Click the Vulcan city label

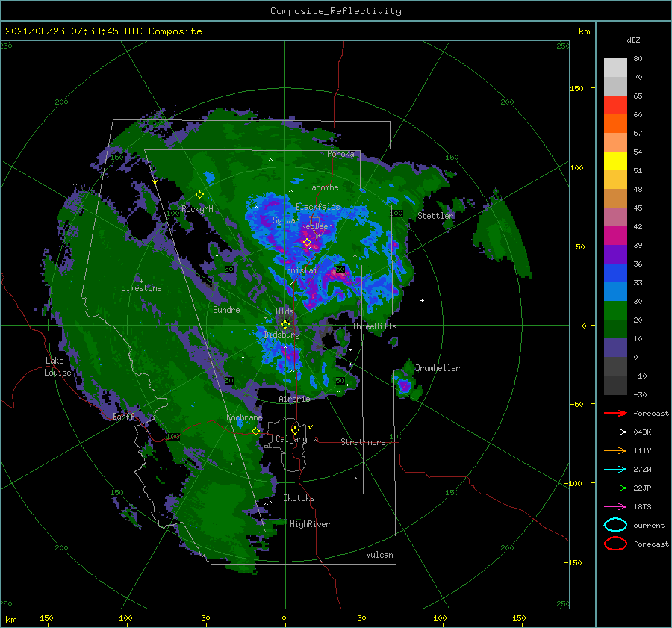coord(379,555)
